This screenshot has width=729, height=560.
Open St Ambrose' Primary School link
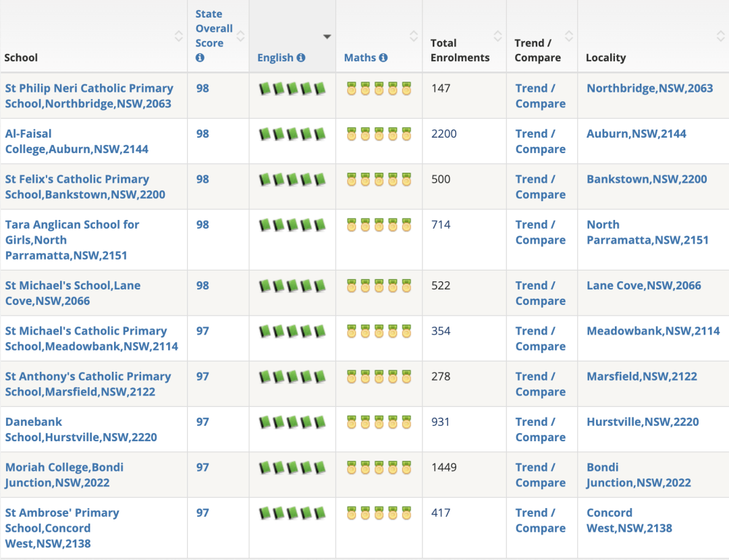coord(62,528)
